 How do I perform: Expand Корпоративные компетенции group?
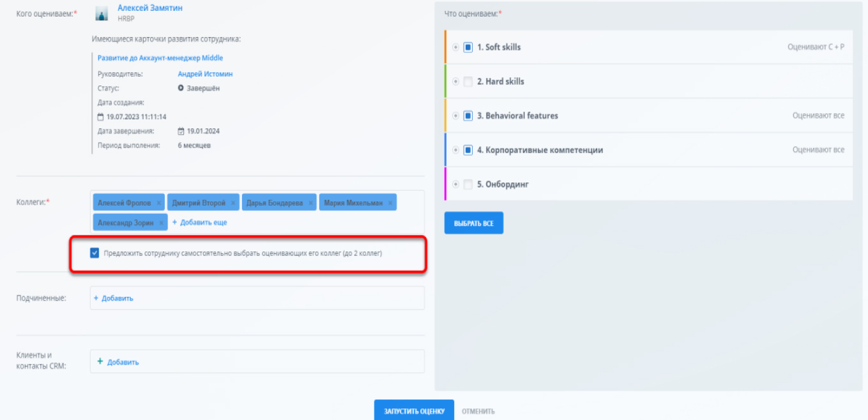(455, 150)
